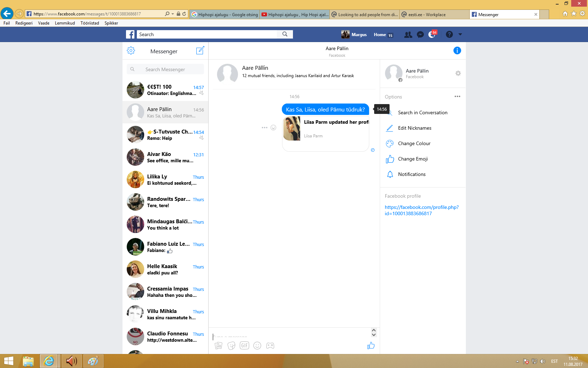Open the Messenger icon in top bar
The height and width of the screenshot is (368, 588).
[420, 34]
